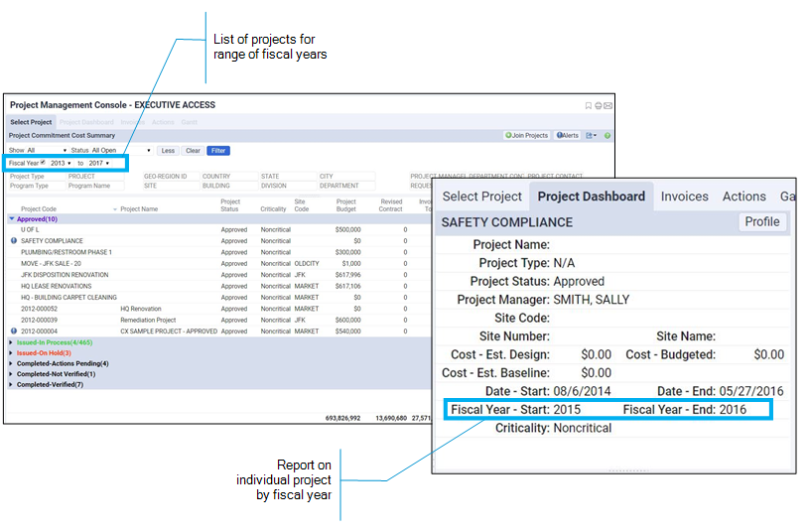Click the GEO-REGION ID filter field

171,177
